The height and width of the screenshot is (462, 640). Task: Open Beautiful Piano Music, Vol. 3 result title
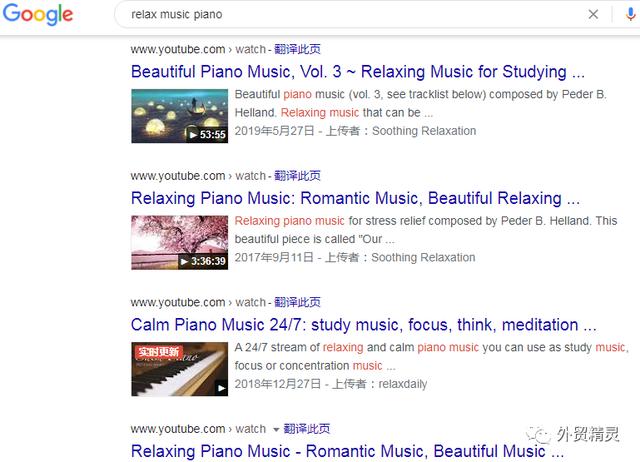click(358, 72)
